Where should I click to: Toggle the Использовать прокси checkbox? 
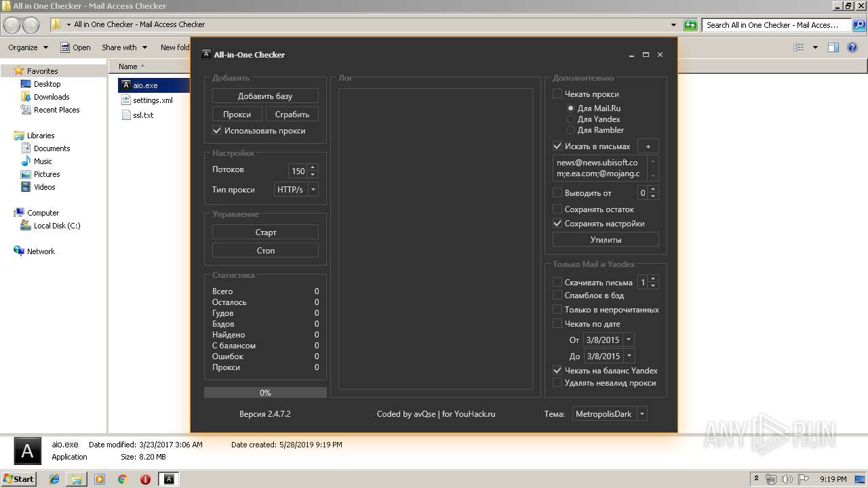[217, 131]
